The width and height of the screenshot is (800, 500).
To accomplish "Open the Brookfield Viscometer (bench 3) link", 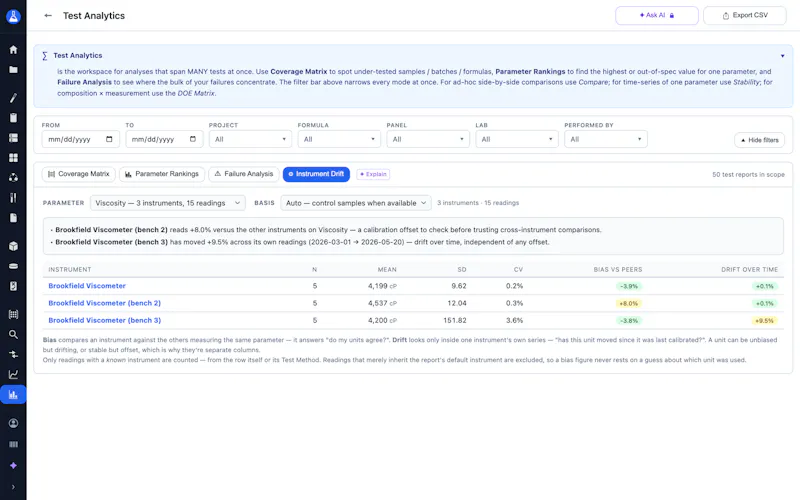I will click(105, 320).
